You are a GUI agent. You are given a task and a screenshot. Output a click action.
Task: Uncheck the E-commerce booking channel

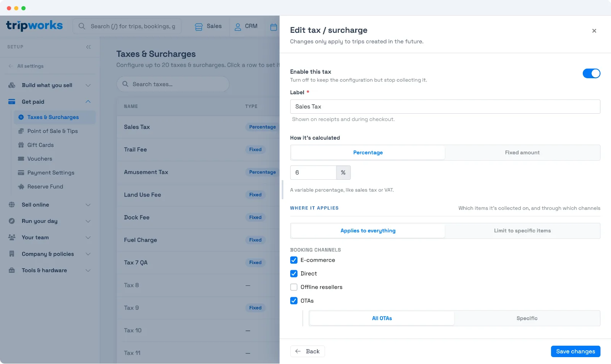pos(294,260)
